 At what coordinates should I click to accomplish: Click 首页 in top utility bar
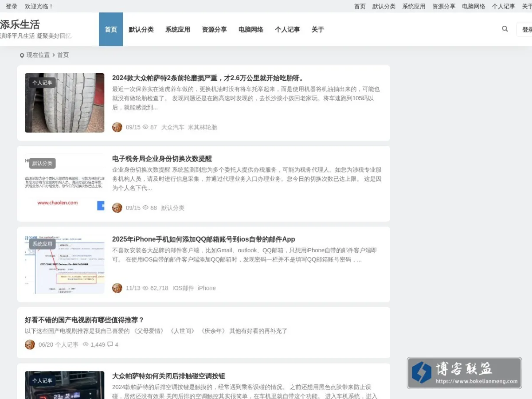(360, 6)
